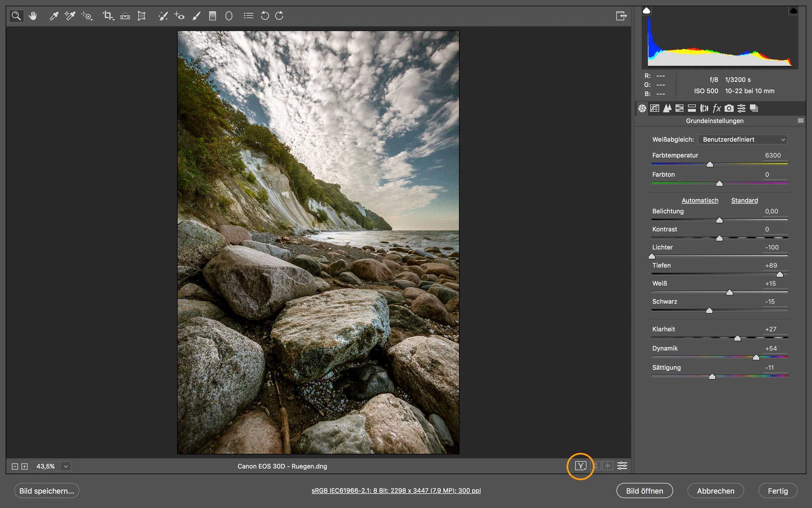Toggle shadow clipping warning in histogram
Image resolution: width=812 pixels, height=508 pixels.
click(x=646, y=11)
